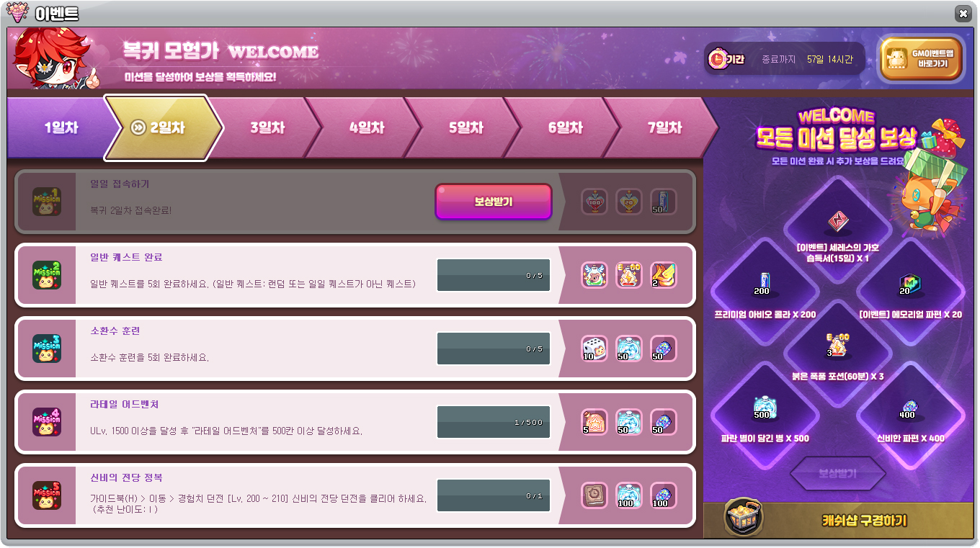
Task: Open the 3일차 day tab
Action: (x=267, y=128)
